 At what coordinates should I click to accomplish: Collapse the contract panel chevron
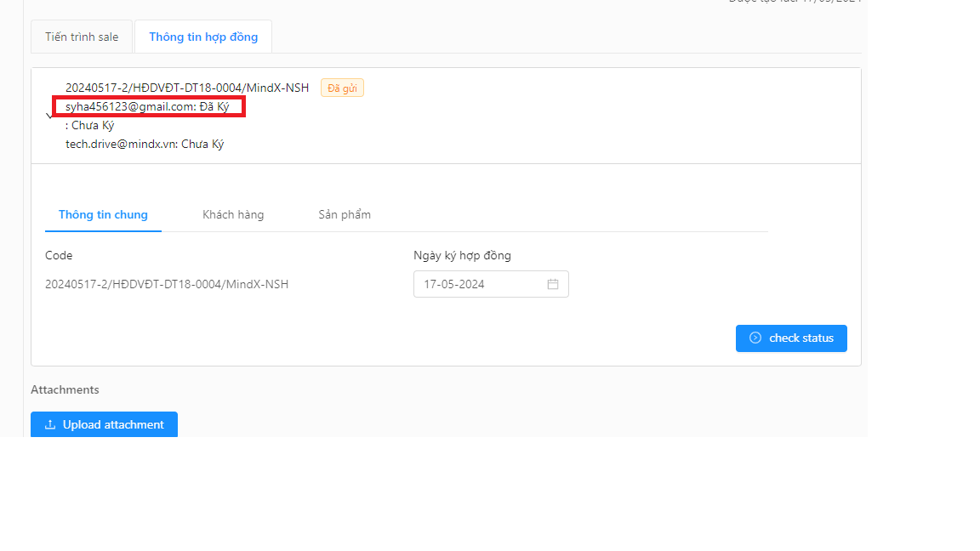(x=49, y=116)
